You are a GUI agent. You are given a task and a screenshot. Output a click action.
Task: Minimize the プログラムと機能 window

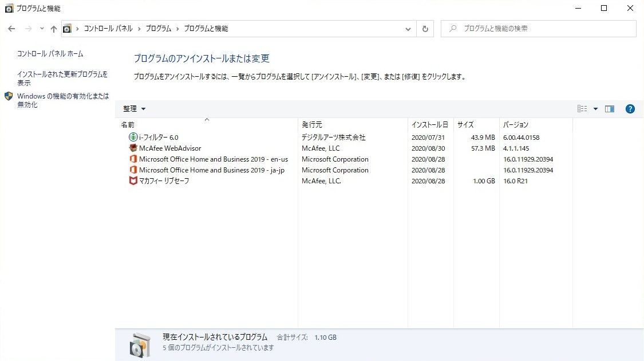click(x=578, y=8)
